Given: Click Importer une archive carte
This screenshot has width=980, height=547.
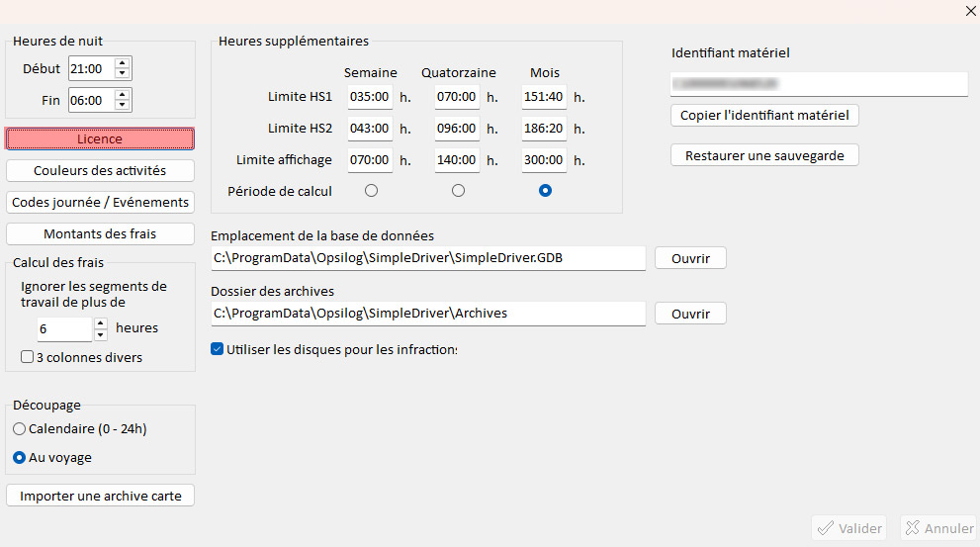Looking at the screenshot, I should pos(100,496).
